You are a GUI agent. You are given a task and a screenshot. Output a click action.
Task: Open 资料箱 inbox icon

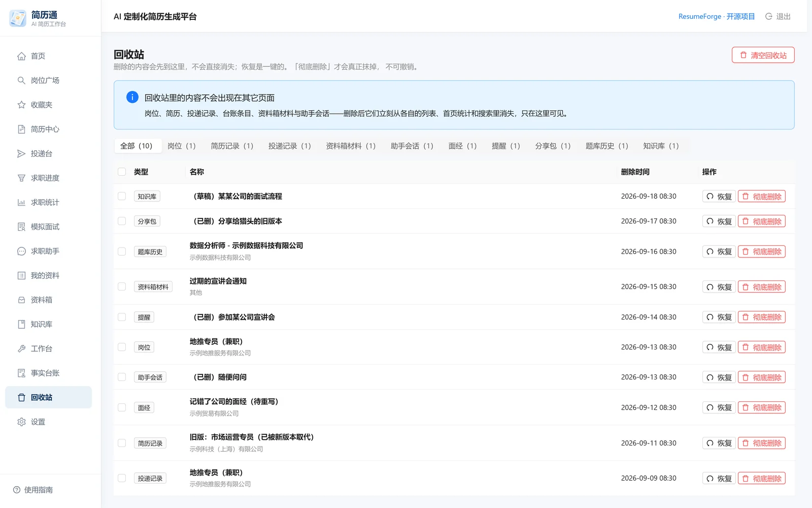(21, 300)
